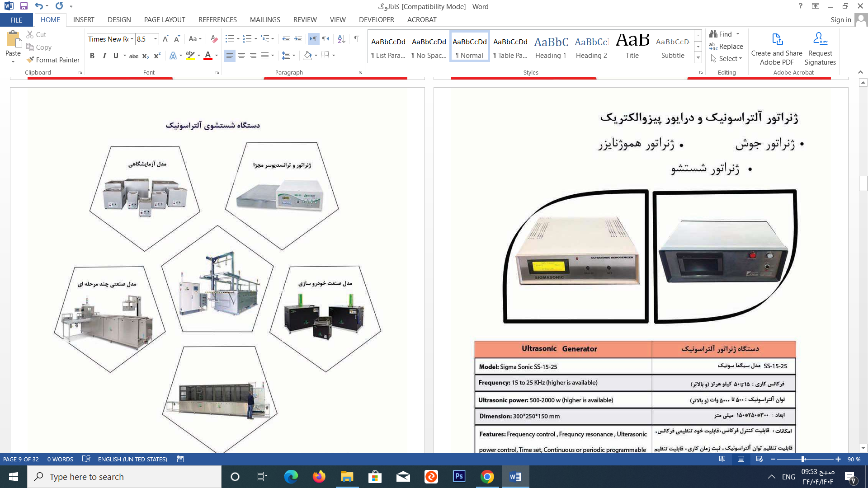
Task: Click the Paste clipboard icon
Action: [13, 40]
